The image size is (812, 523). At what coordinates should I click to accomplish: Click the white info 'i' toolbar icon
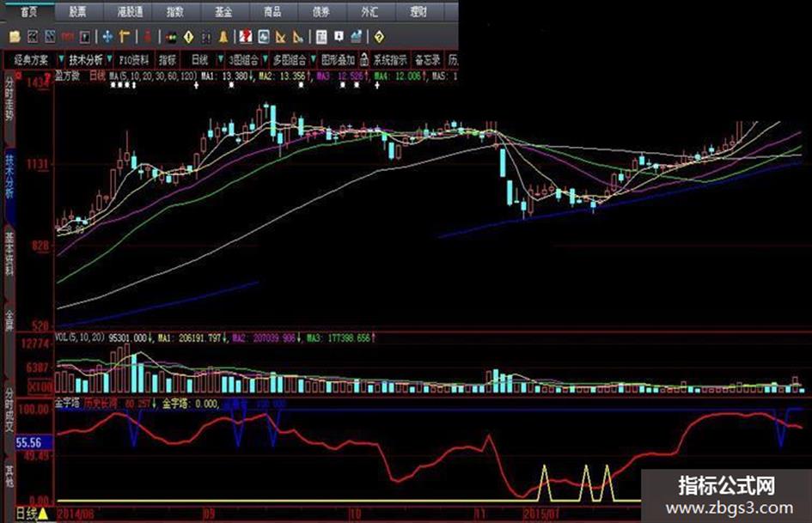point(339,36)
